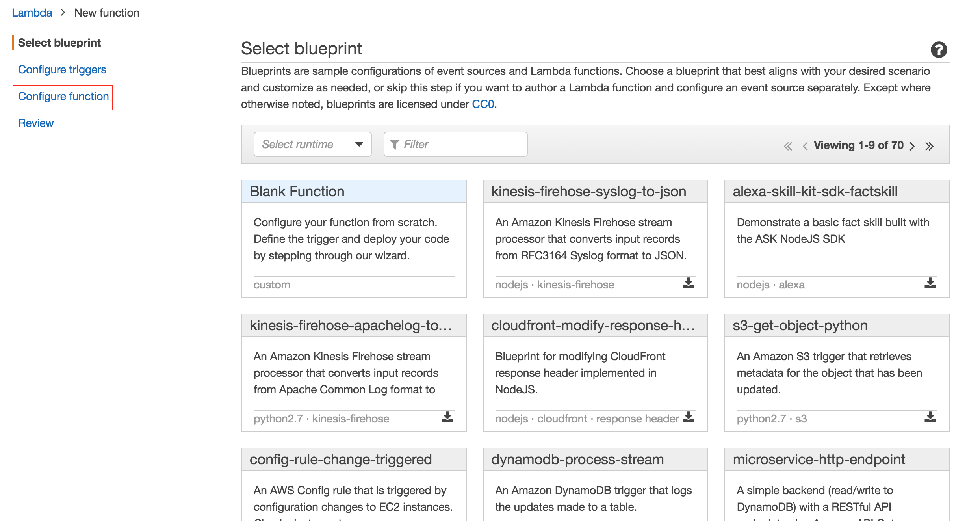Click the dynamodb-process-stream description text
Image resolution: width=980 pixels, height=521 pixels.
point(594,499)
